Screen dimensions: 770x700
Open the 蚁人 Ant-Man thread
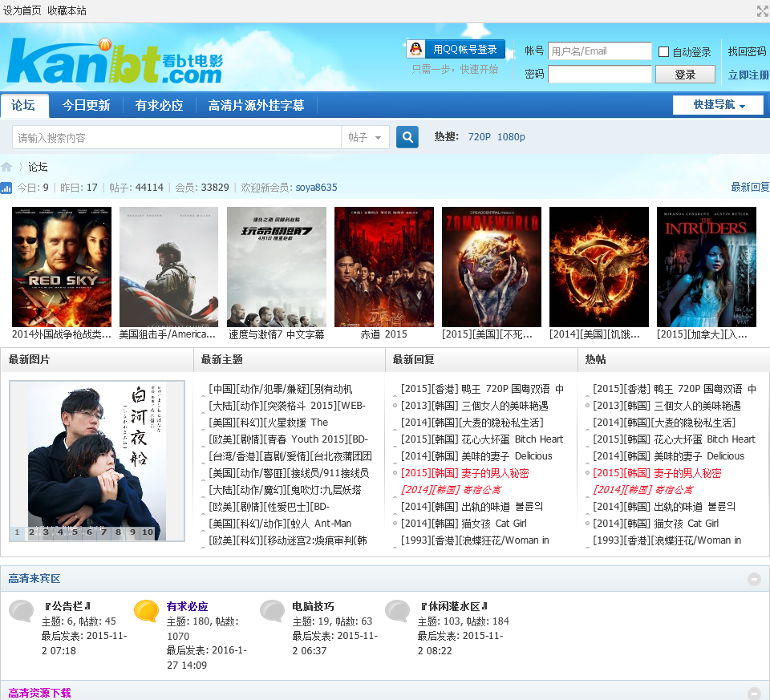point(280,524)
